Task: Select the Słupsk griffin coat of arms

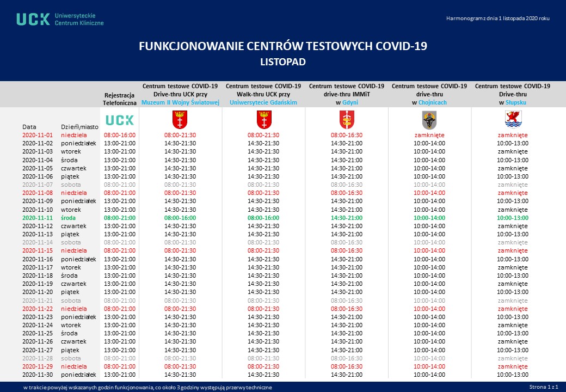Action: (512, 120)
